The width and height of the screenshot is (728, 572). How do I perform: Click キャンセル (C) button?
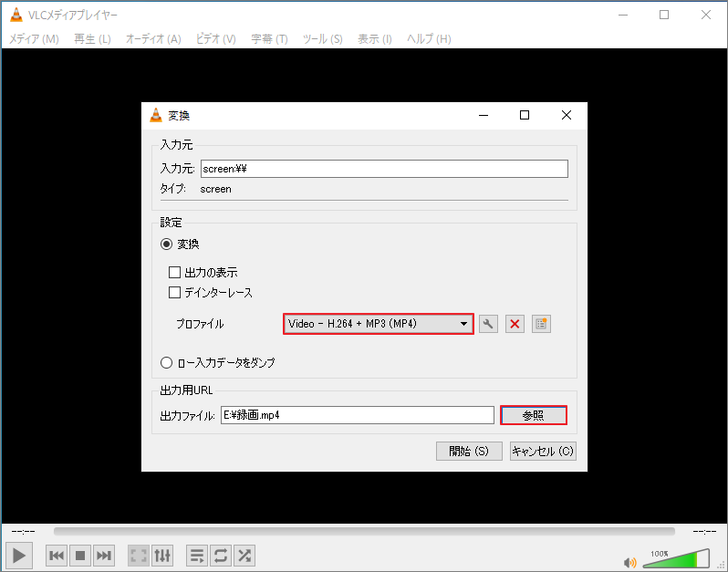tap(543, 452)
